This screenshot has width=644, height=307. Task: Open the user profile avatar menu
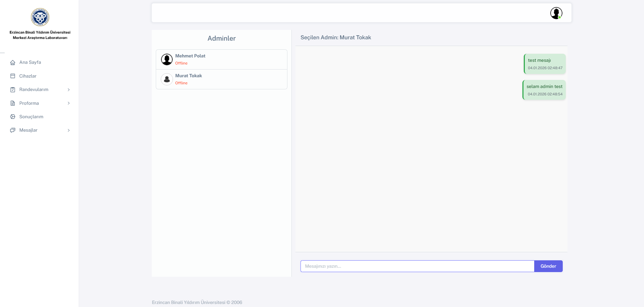tap(556, 13)
